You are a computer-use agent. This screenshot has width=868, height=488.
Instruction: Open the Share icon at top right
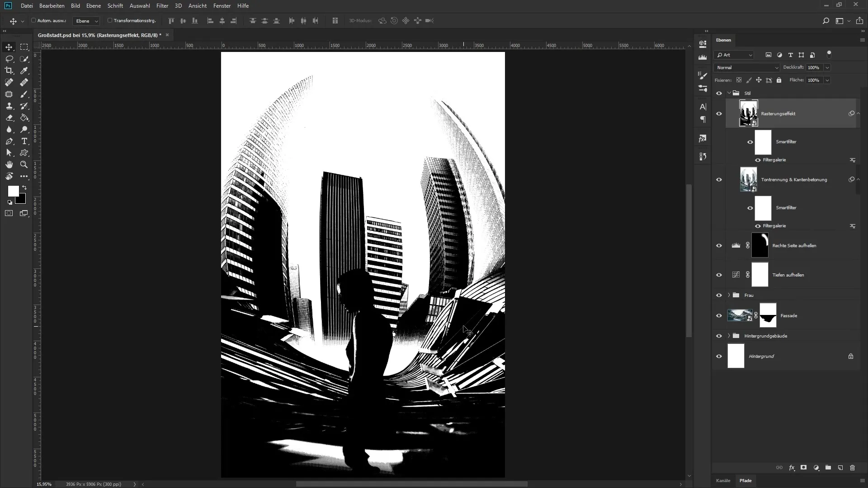pos(859,21)
